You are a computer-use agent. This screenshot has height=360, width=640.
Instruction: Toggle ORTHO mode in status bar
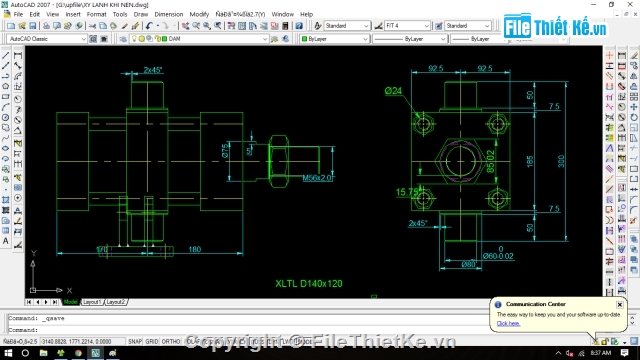point(171,341)
